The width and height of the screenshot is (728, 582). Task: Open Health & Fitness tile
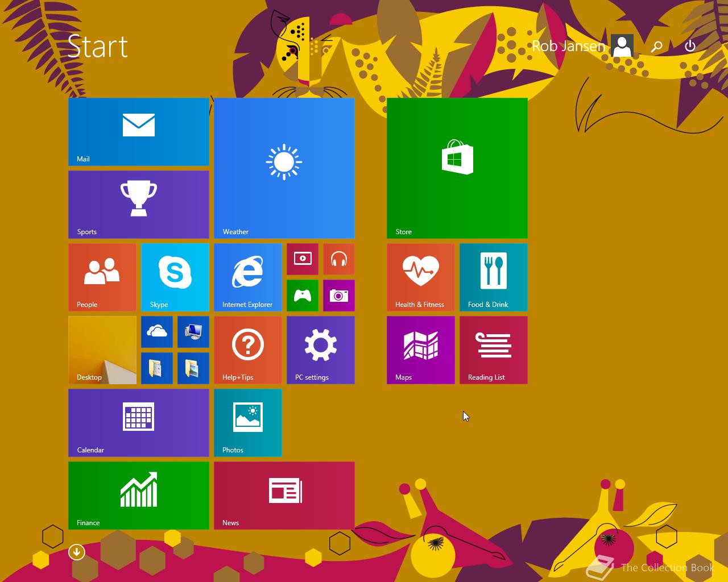421,277
